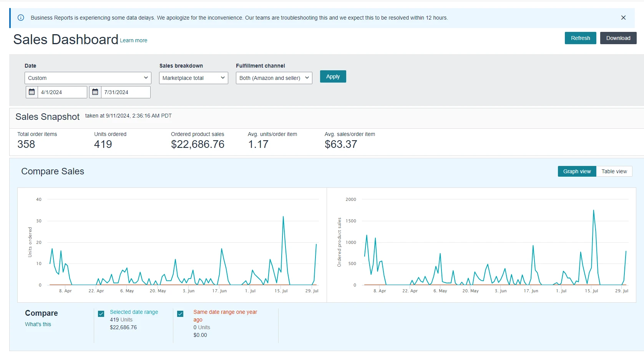Click the Avg. sales/order item value $63.37
The height and width of the screenshot is (353, 644).
pyautogui.click(x=341, y=144)
